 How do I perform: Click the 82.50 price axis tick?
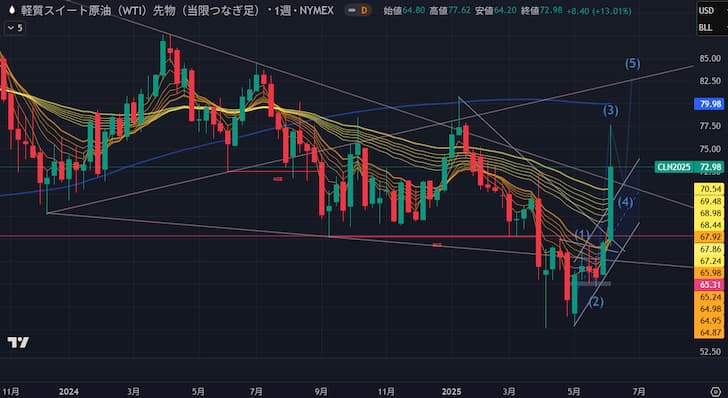pos(710,81)
